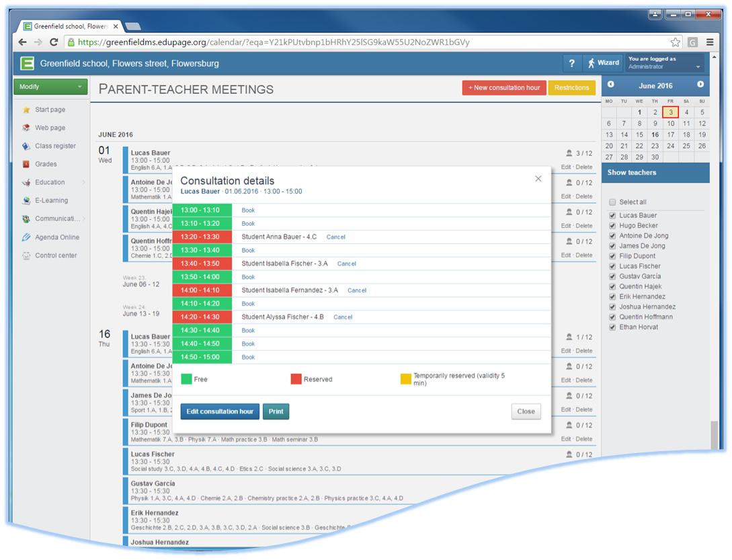Go to next month in calendar
This screenshot has width=732, height=560.
point(700,85)
